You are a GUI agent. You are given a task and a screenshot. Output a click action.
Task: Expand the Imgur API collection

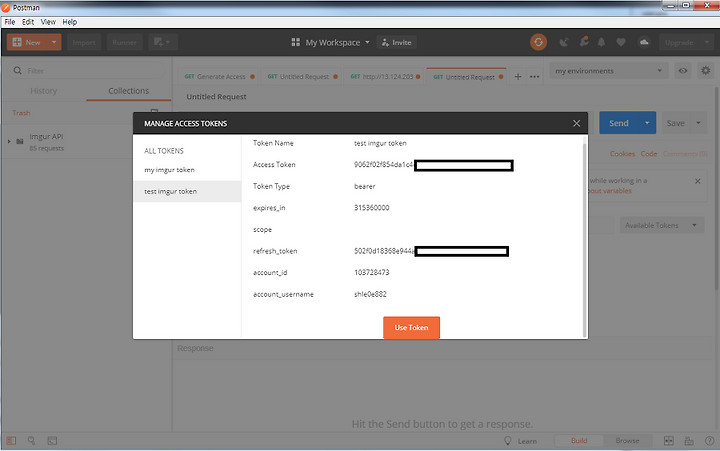[x=9, y=141]
